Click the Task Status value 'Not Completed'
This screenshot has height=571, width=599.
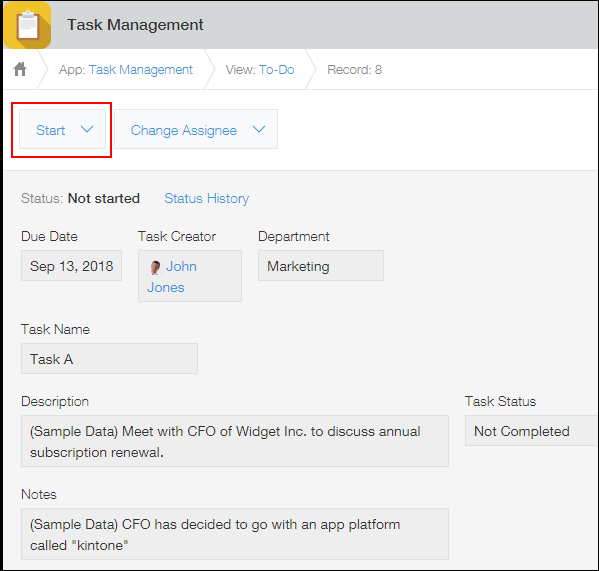coord(532,431)
